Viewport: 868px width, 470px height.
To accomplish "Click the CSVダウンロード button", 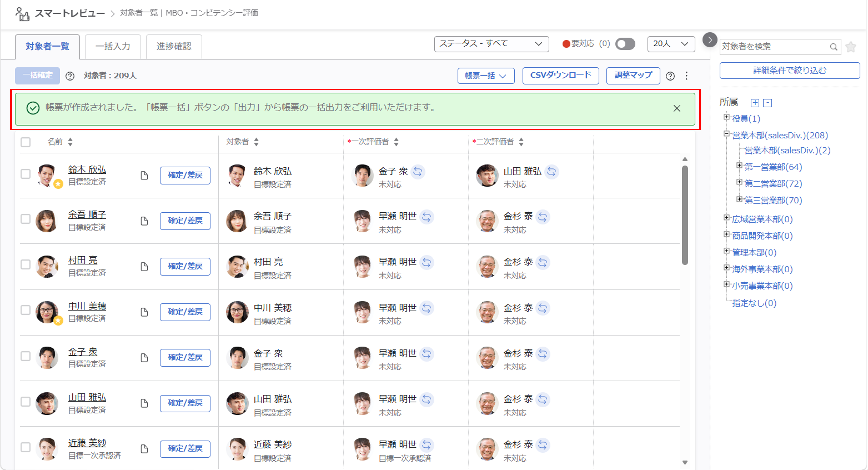I will point(560,76).
